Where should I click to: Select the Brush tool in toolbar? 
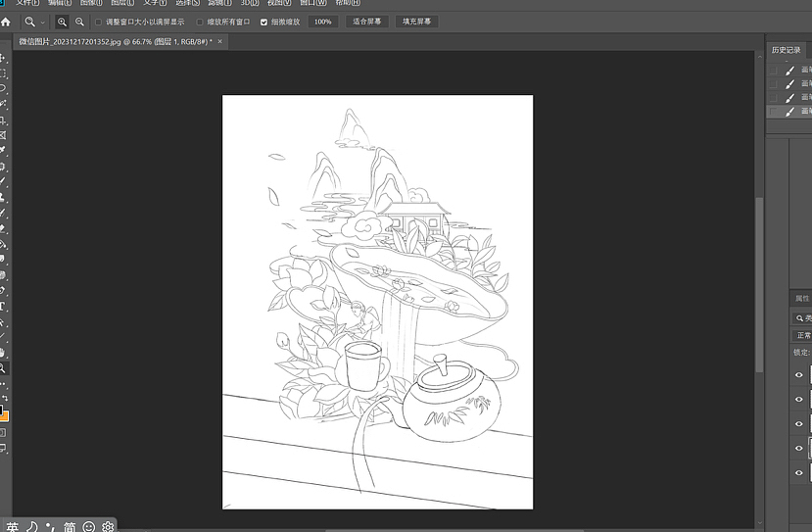3,182
